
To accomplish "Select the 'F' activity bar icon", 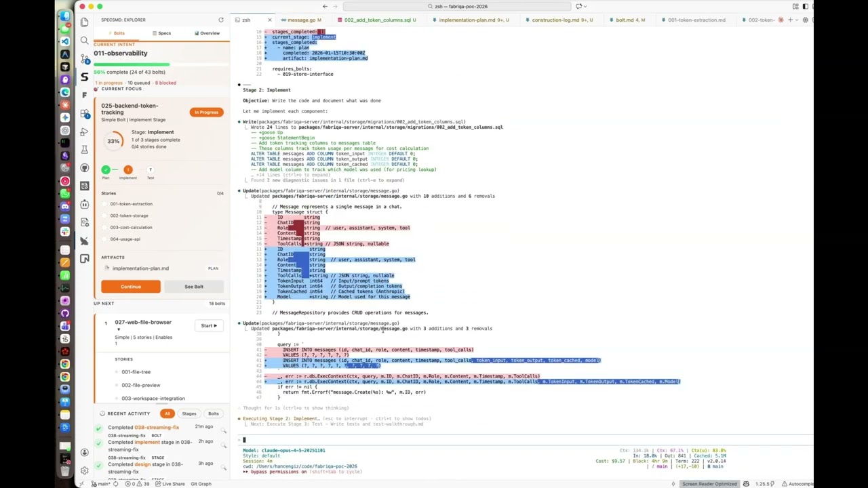I will (84, 95).
